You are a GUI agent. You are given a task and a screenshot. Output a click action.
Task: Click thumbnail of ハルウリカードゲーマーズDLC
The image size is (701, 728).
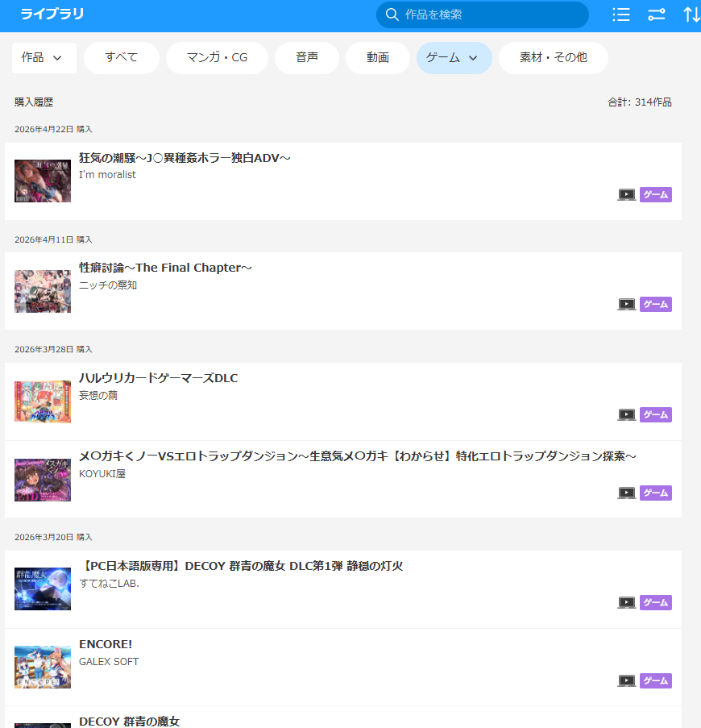43,401
